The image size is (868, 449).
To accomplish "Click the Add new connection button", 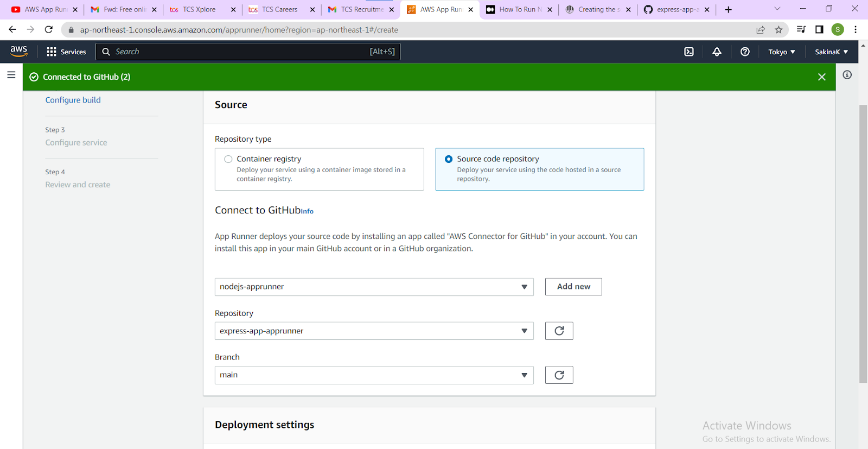I will click(x=573, y=287).
